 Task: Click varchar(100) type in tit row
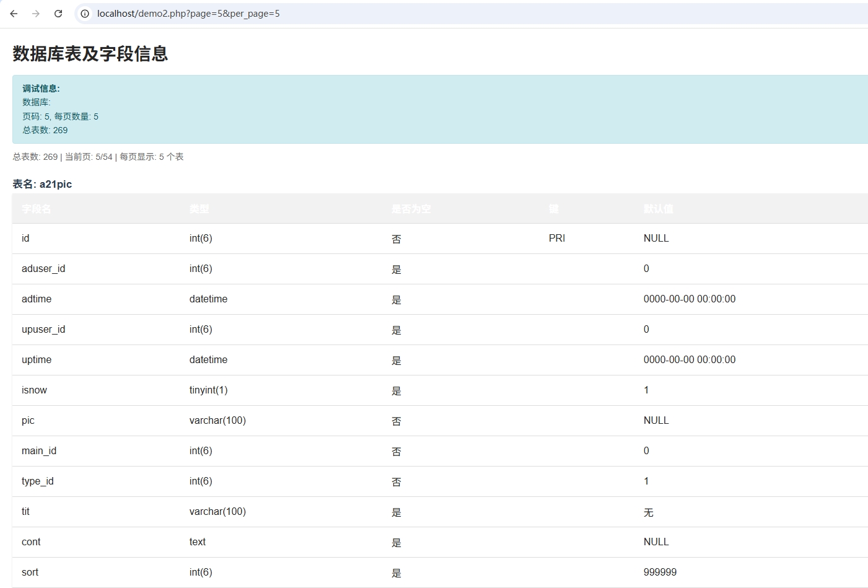(217, 512)
